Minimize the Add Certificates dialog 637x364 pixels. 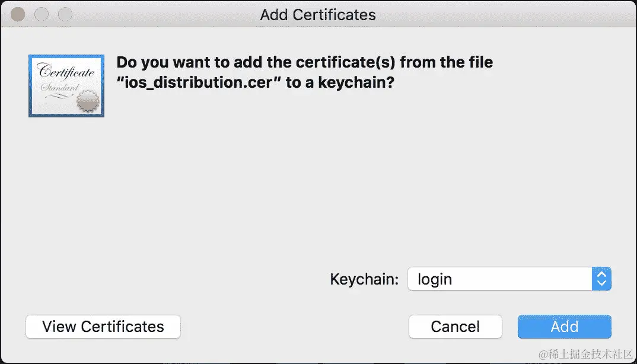[x=41, y=14]
